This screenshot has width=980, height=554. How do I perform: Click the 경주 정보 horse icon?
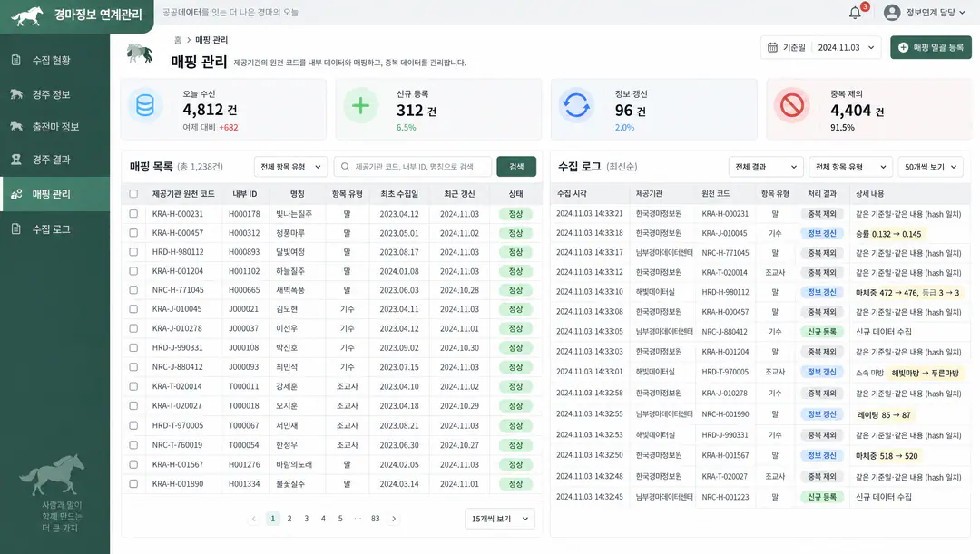[16, 94]
